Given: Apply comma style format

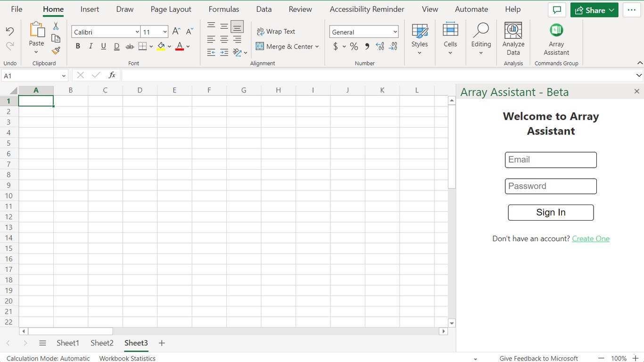Looking at the screenshot, I should (367, 46).
